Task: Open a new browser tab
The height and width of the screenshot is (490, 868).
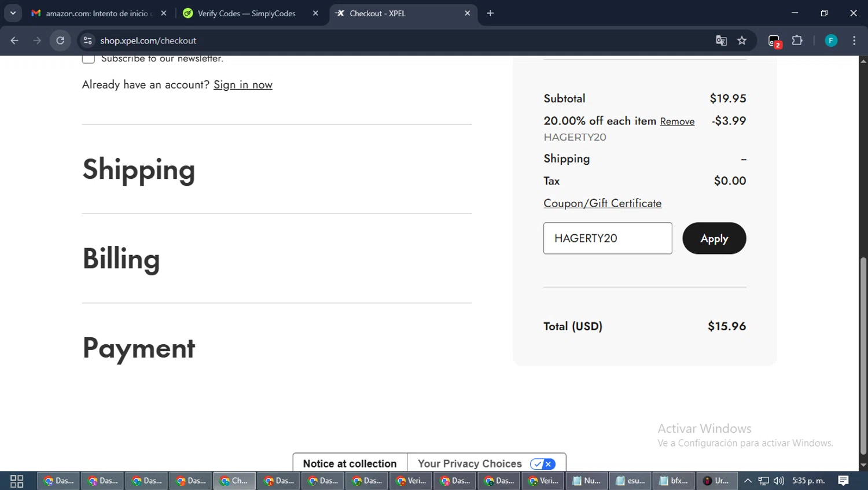Action: coord(490,13)
